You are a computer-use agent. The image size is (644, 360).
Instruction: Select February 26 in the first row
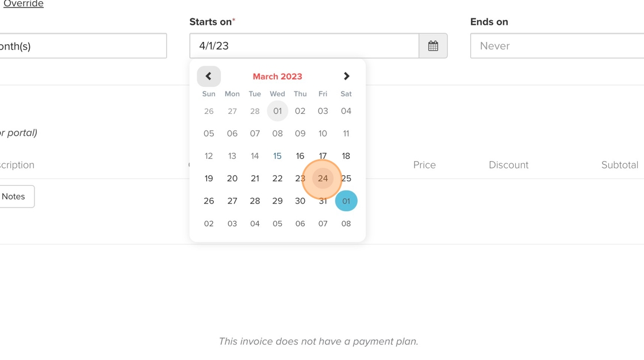pos(209,111)
